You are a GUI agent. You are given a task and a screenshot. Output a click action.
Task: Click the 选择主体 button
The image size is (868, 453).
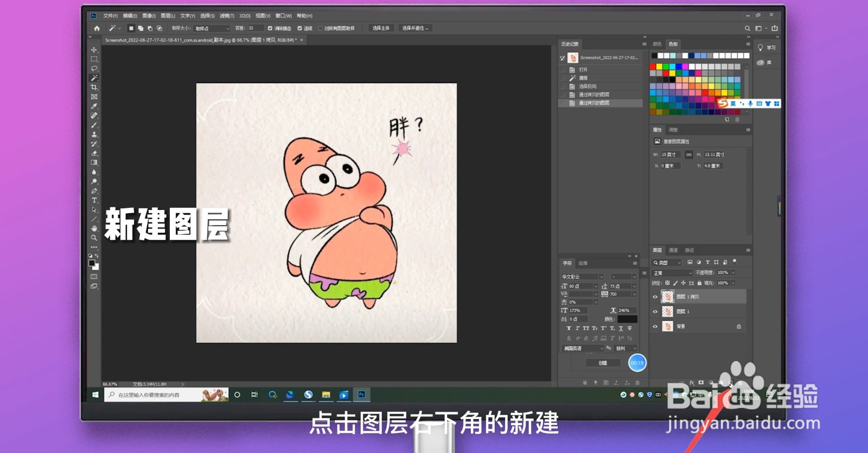(x=381, y=28)
